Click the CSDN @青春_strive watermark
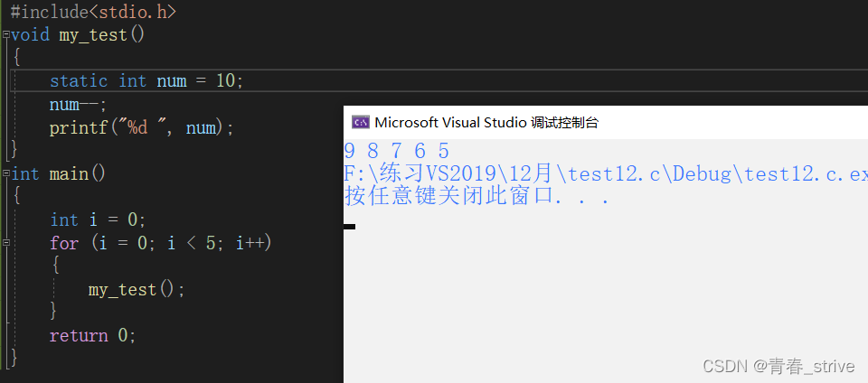The image size is (868, 383). 778,366
